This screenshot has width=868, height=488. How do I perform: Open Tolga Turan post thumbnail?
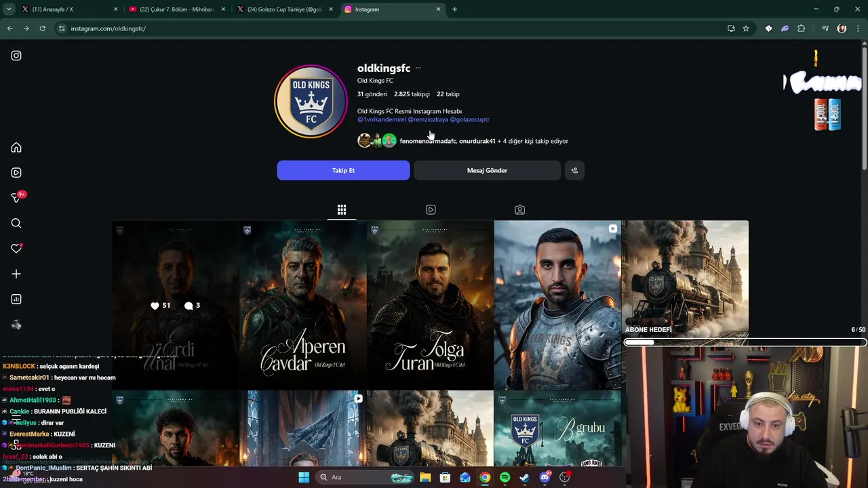point(430,305)
